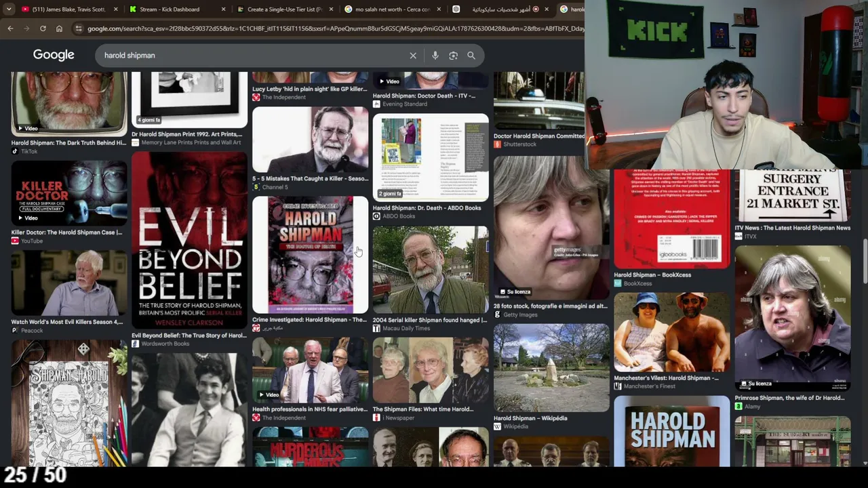This screenshot has width=868, height=488.
Task: Open the Crime Investigated Harold Shipman cover image
Action: (x=310, y=255)
